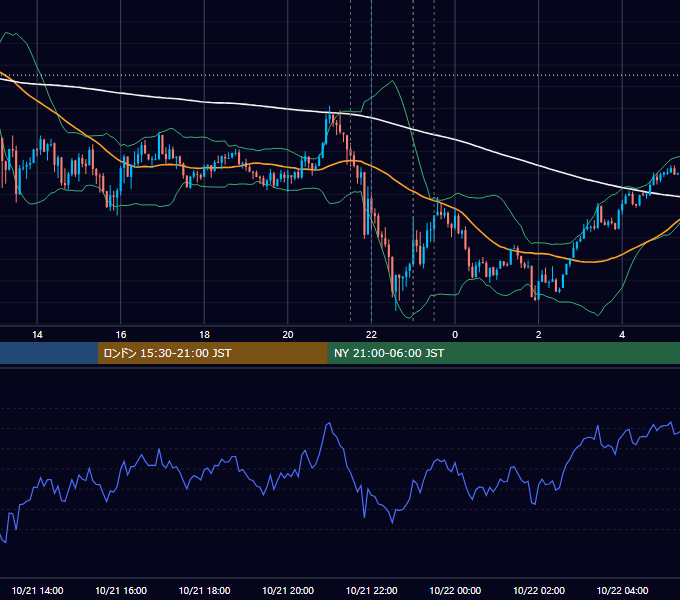Click the 10/21 16:00 date label

tap(121, 590)
